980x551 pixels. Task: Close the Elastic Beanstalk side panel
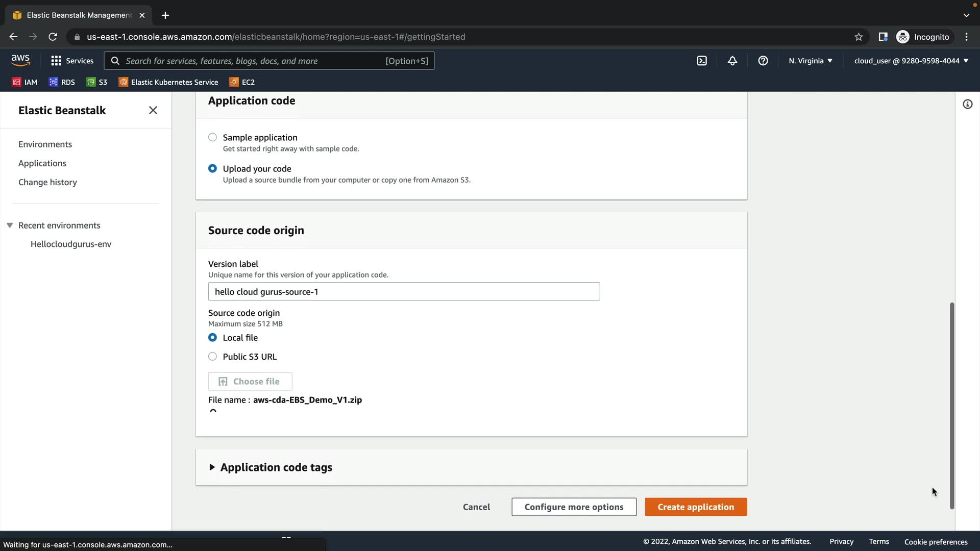(x=153, y=110)
